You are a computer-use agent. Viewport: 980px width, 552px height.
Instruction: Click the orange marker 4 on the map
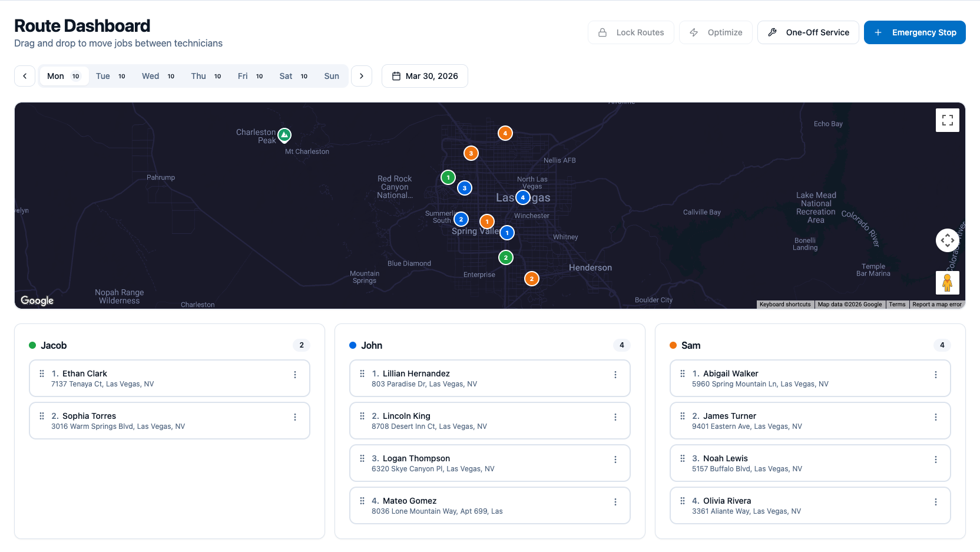[505, 133]
